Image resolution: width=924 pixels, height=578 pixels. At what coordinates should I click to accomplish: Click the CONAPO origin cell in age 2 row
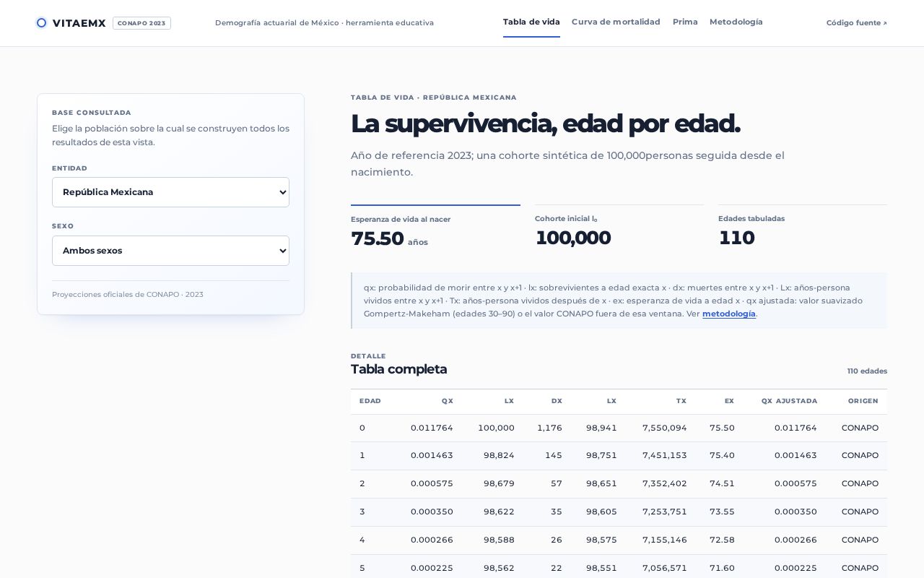coord(860,483)
